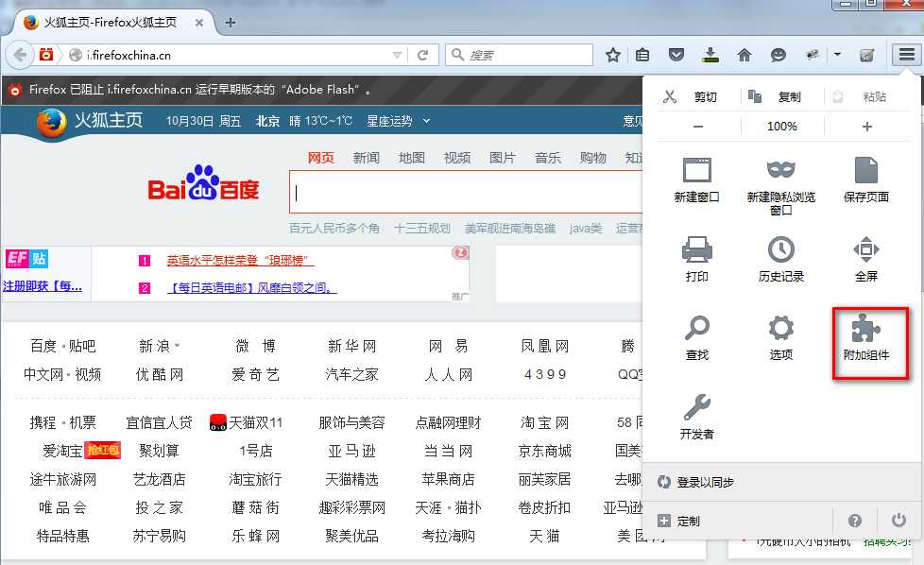The width and height of the screenshot is (924, 565).
Task: Expand the 新浪 dropdown arrow
Action: 177,346
